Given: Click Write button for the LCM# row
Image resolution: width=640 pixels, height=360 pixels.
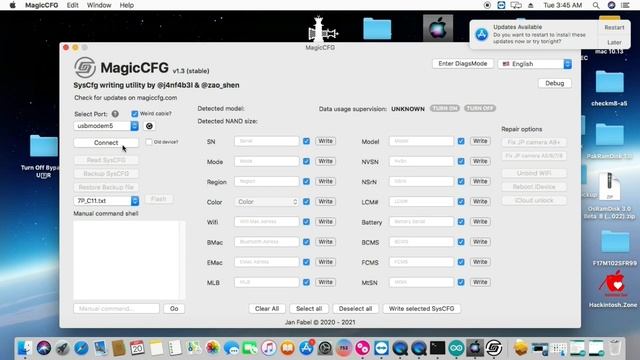Looking at the screenshot, I should pos(480,202).
